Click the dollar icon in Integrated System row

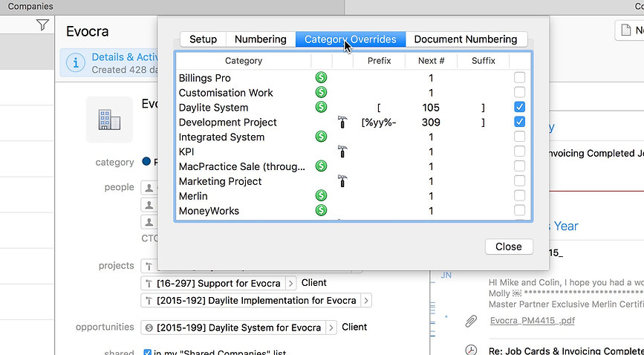tap(321, 137)
